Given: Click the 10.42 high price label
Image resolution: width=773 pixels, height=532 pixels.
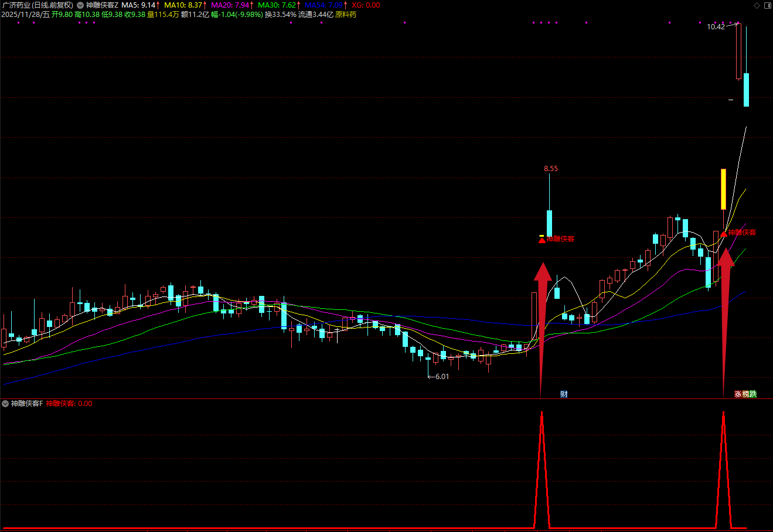Looking at the screenshot, I should (715, 27).
